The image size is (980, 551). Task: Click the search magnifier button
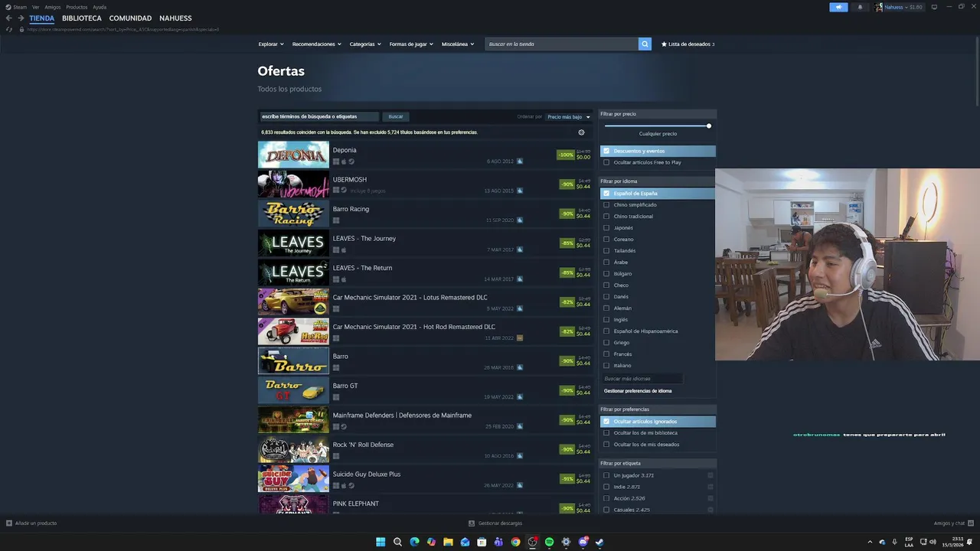[x=645, y=44]
